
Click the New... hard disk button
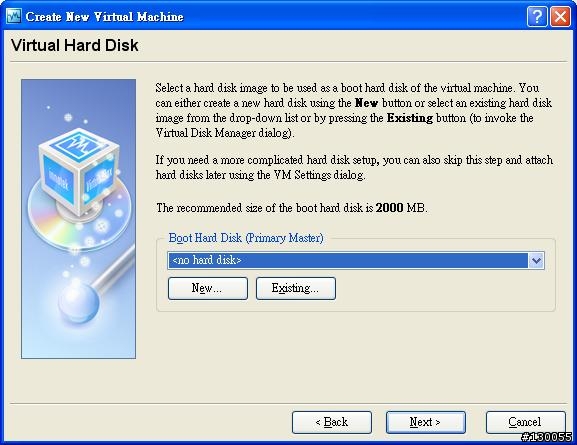208,288
